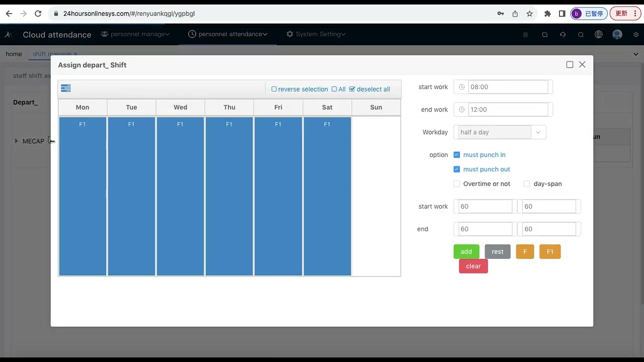Viewport: 644px width, 362px height.
Task: Expand the MECAP department tree node
Action: pyautogui.click(x=16, y=141)
